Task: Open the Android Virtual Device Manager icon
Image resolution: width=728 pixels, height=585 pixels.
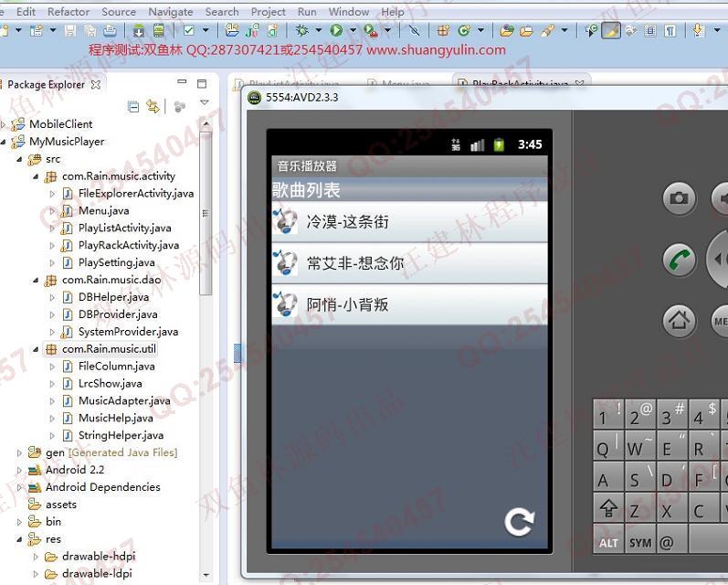Action: pos(159,31)
